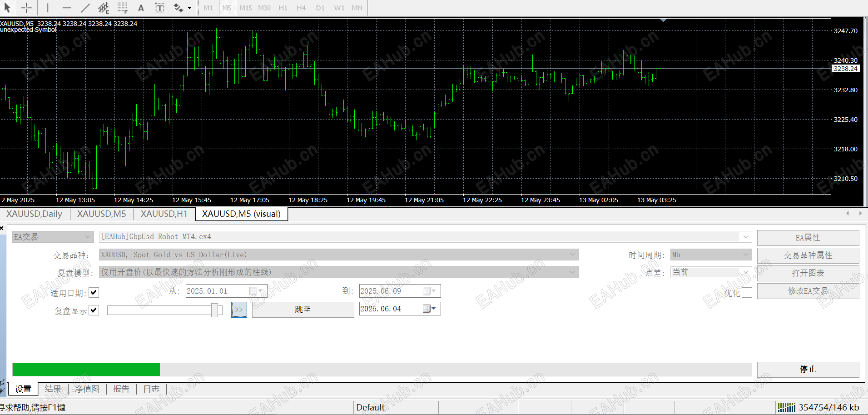
Task: Open the 到 end date picker
Action: (430, 291)
